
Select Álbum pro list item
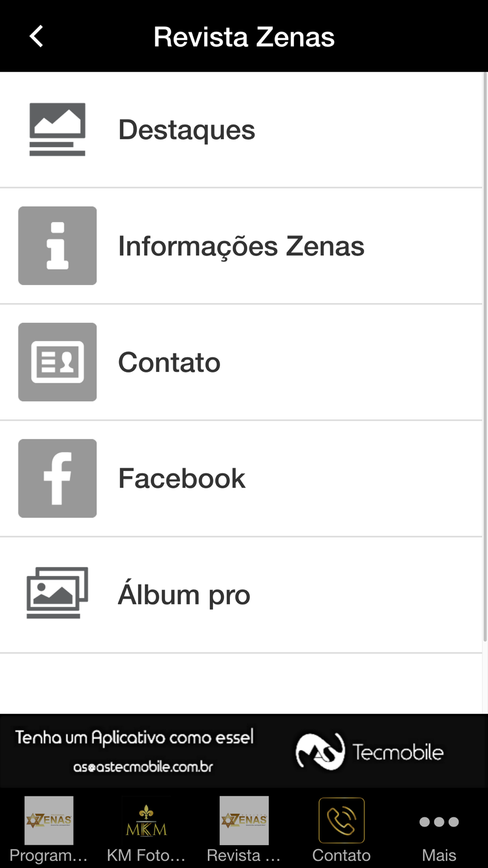coord(241,595)
